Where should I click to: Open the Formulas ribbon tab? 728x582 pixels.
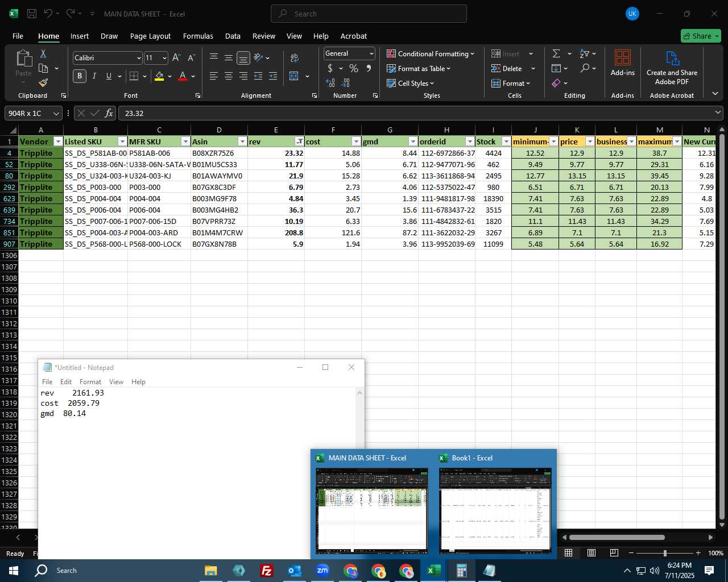(x=198, y=36)
